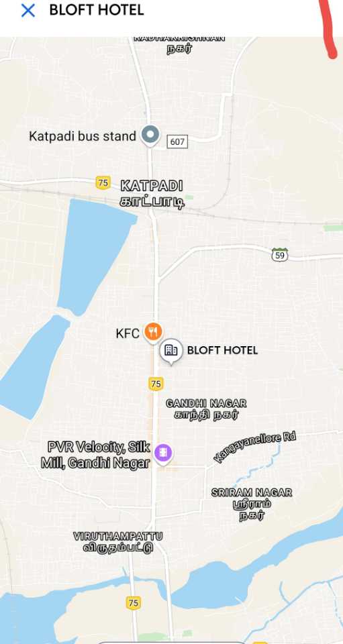
Task: Close the BLOFT HOTEL search with X
Action: pyautogui.click(x=28, y=11)
